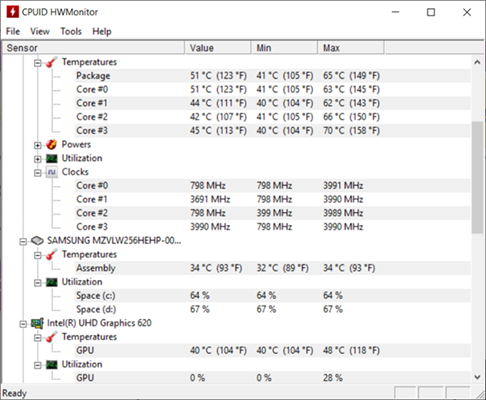Click the Ready status bar text
486x400 pixels.
14,393
